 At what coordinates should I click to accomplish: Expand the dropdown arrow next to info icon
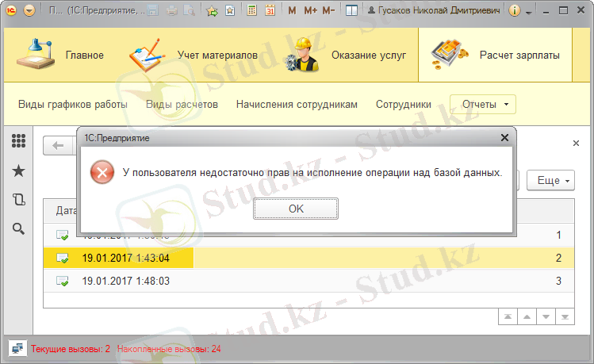(529, 12)
